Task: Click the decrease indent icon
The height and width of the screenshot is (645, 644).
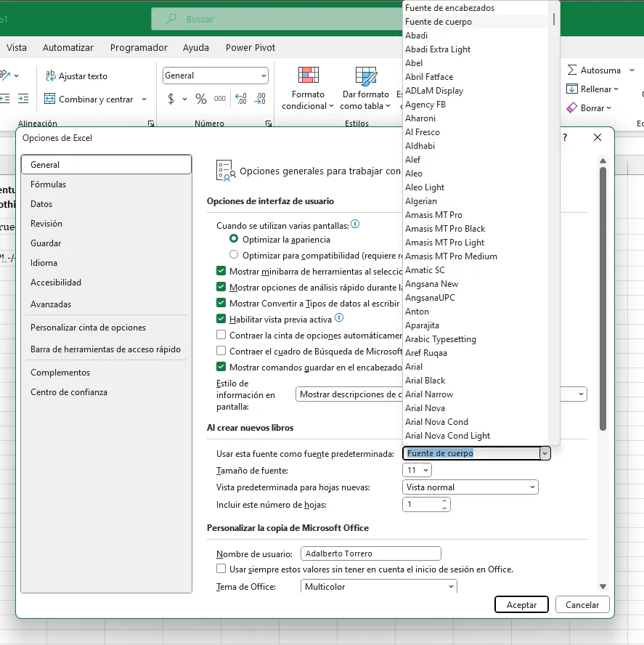Action: [x=5, y=98]
